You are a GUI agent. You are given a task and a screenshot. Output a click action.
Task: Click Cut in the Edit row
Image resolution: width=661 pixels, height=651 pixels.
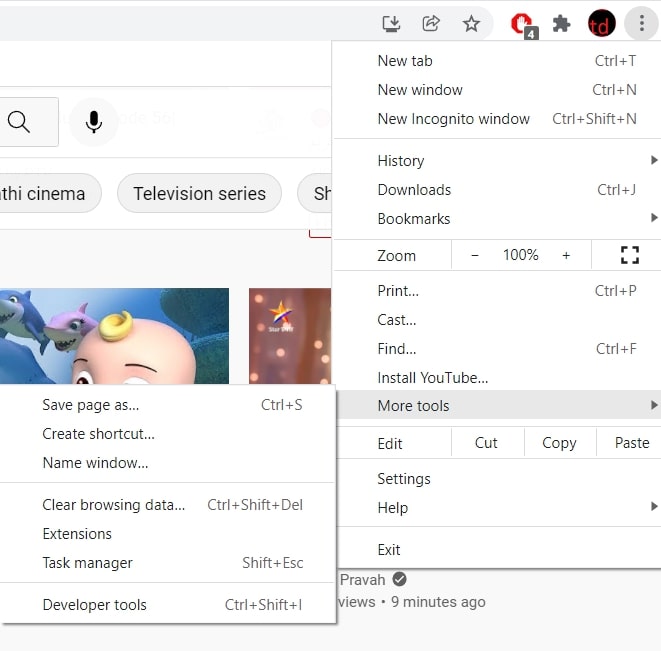point(486,443)
